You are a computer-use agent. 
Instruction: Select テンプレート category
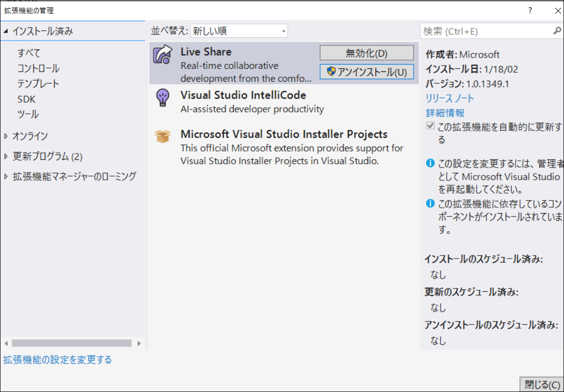pyautogui.click(x=38, y=84)
